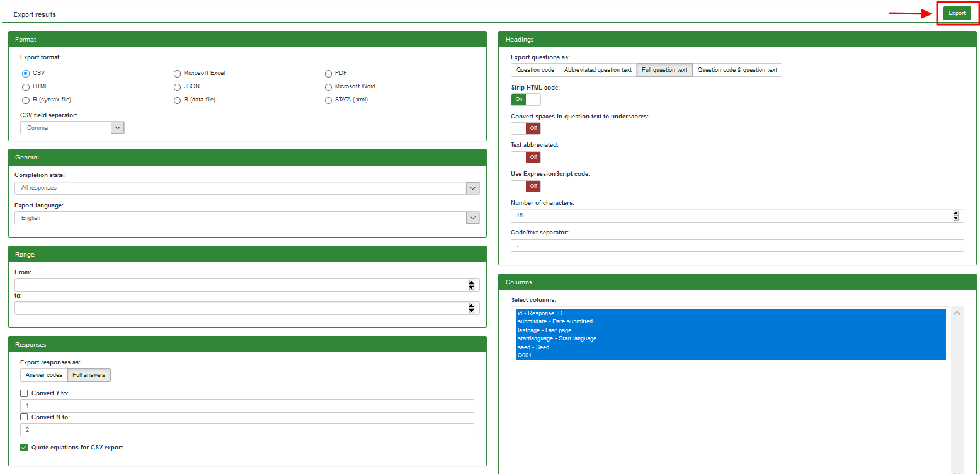Expand the Completion state dropdown
Viewport: 980px width, 474px height.
(247, 188)
